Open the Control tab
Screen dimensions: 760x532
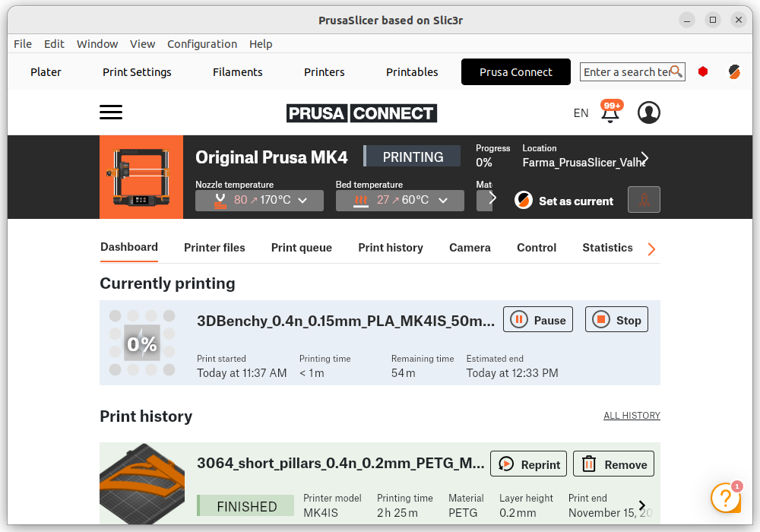click(x=537, y=248)
